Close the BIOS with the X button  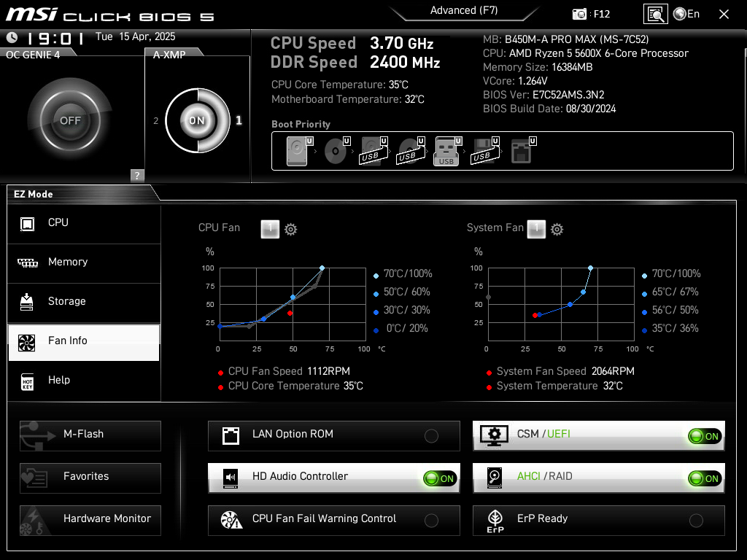coord(724,15)
